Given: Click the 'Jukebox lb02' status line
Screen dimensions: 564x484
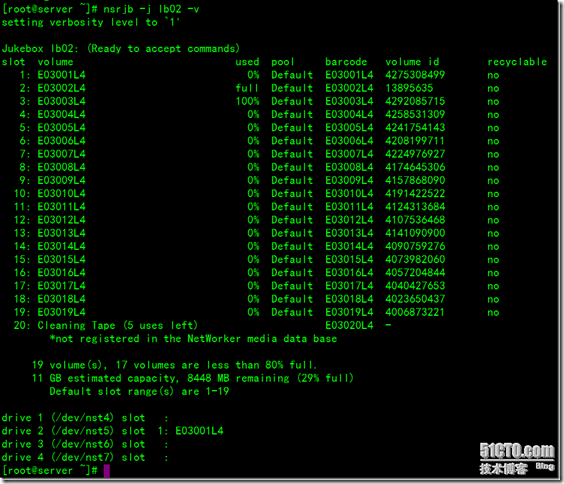Looking at the screenshot, I should point(120,49).
